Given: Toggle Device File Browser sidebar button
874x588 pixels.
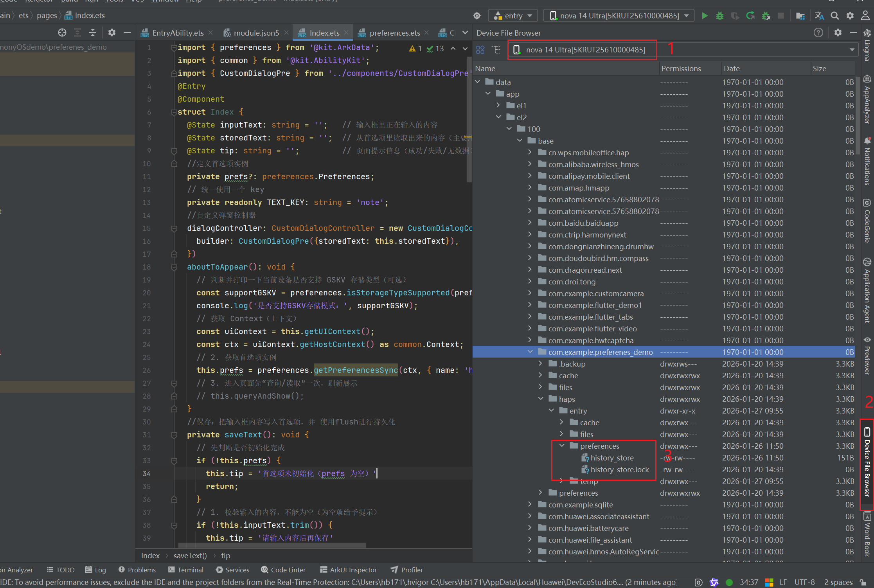Looking at the screenshot, I should (867, 464).
